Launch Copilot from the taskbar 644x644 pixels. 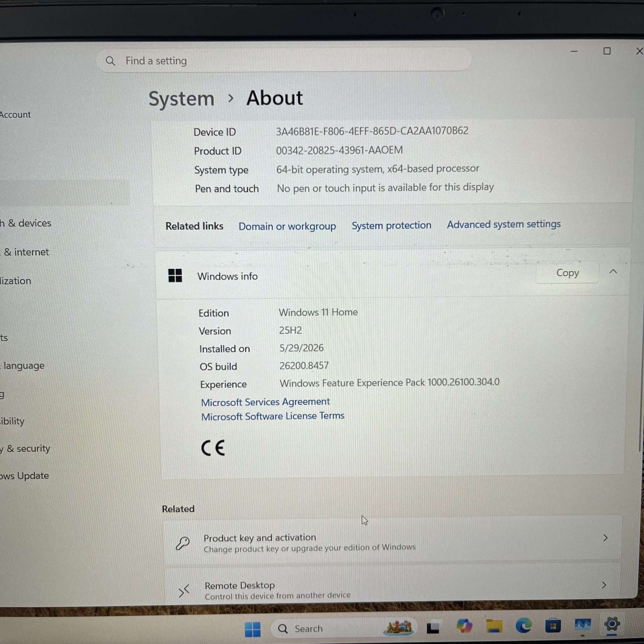(464, 626)
